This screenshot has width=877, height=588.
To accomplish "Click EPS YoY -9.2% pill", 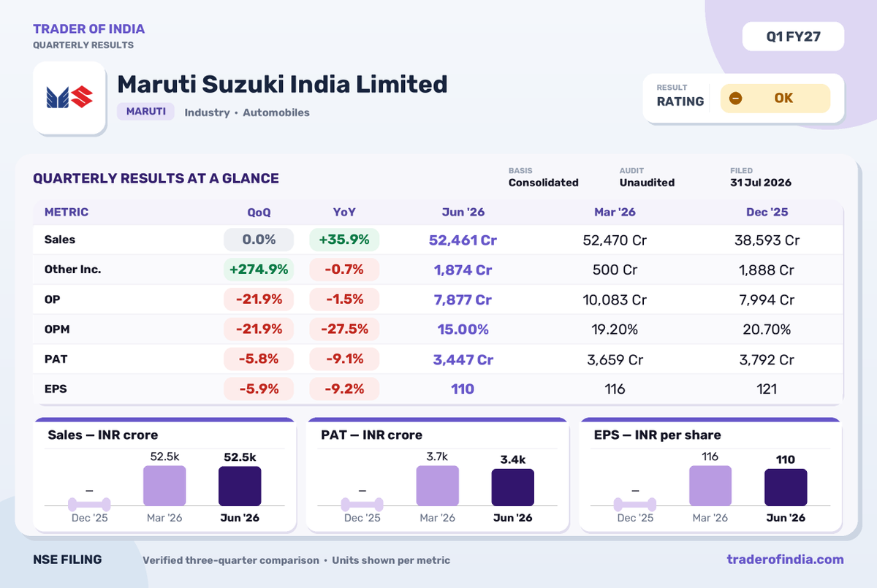I will click(x=344, y=389).
